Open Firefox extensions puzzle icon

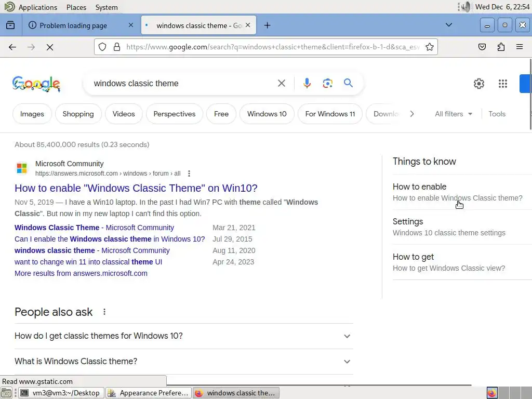click(501, 47)
